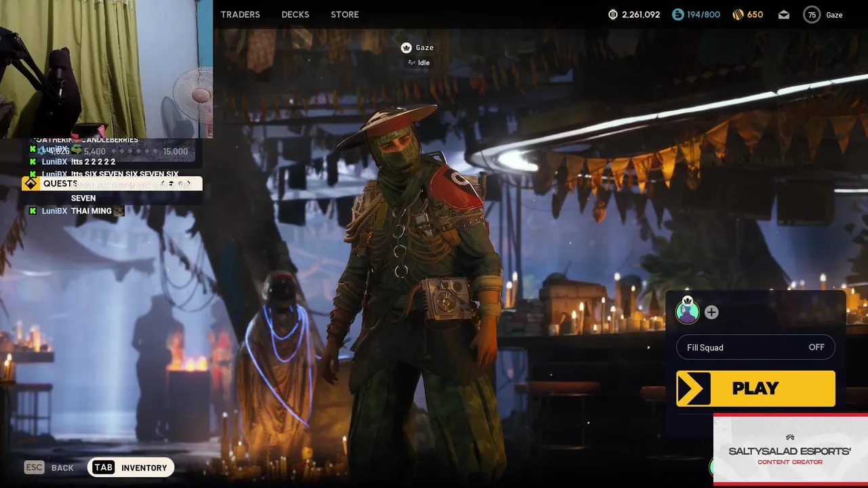
Task: Click the Quests diamond icon
Action: (31, 184)
